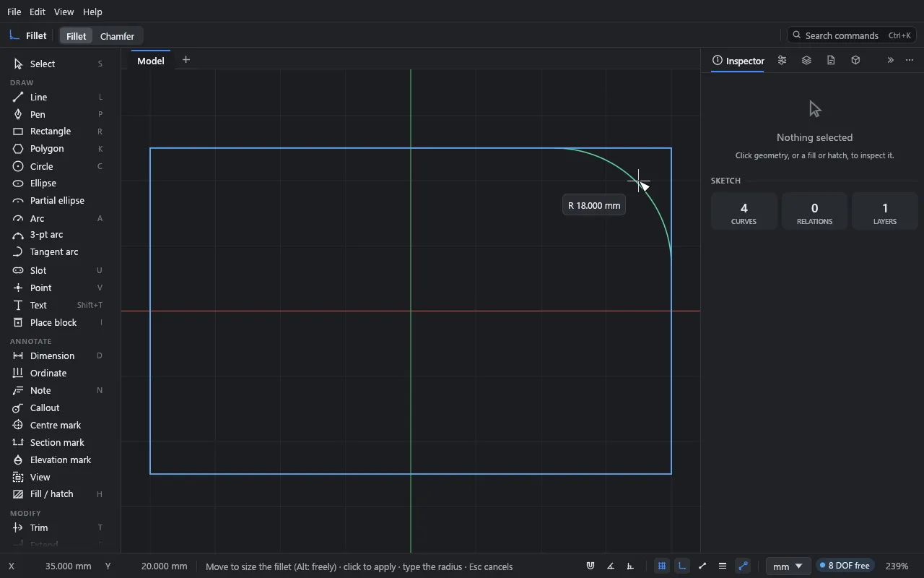Activate the Callout tool
Viewport: 924px width, 578px height.
(x=58, y=407)
